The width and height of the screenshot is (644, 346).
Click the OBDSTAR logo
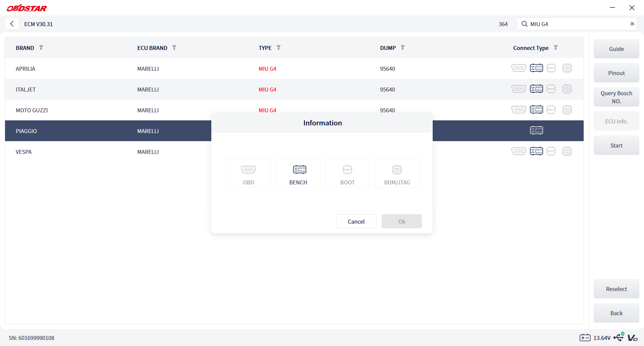point(27,8)
